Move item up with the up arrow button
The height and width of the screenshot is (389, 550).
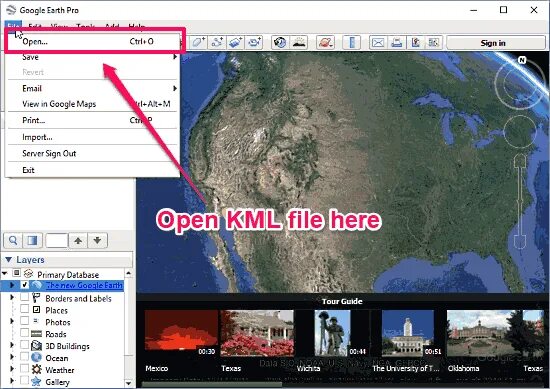coord(78,240)
